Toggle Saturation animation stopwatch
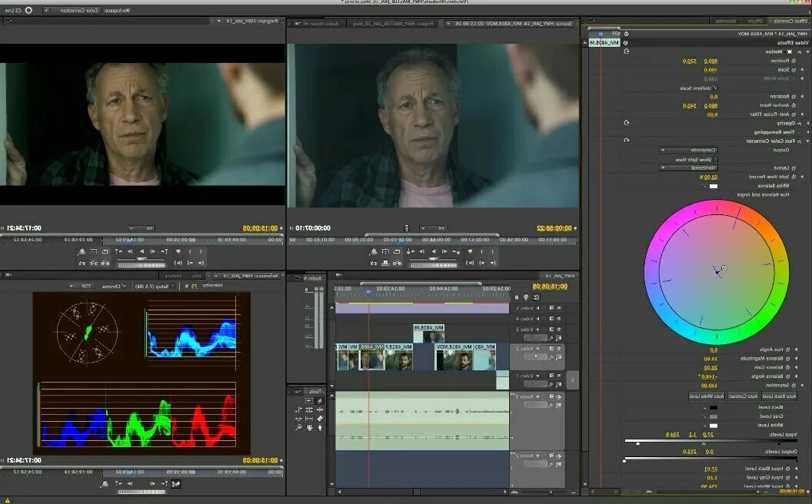Viewport: 812px width, 504px height. point(794,386)
